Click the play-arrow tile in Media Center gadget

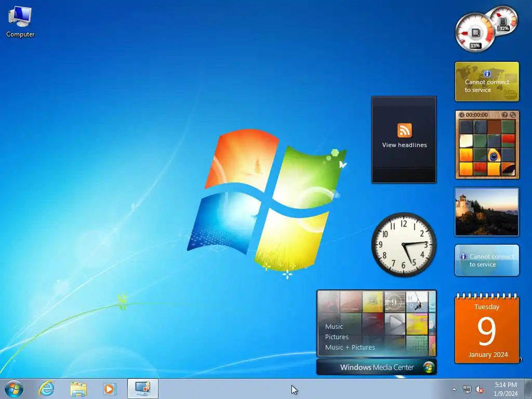[x=395, y=323]
